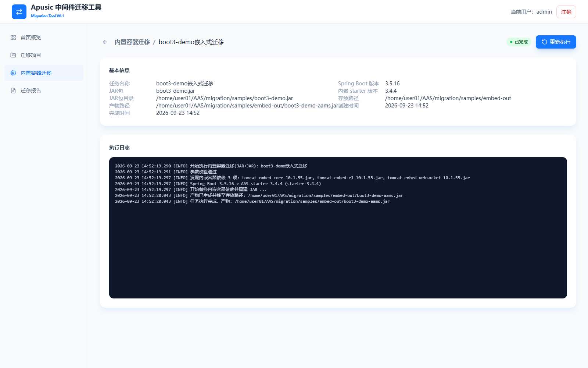Click the 内嵌 starter 版本 value 3.4.4
This screenshot has height=368, width=588.
tap(391, 91)
